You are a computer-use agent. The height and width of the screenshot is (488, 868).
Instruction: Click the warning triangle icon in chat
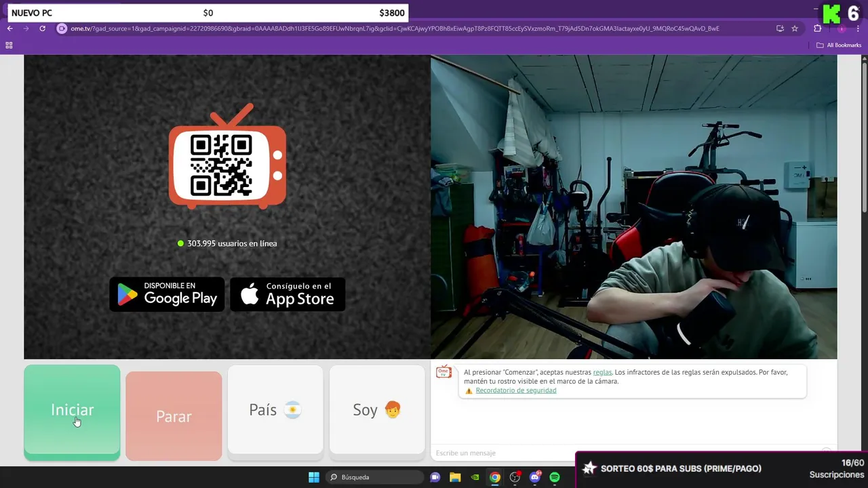click(469, 391)
